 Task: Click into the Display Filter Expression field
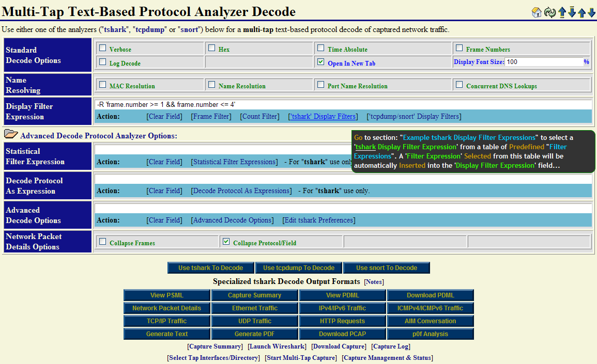343,105
